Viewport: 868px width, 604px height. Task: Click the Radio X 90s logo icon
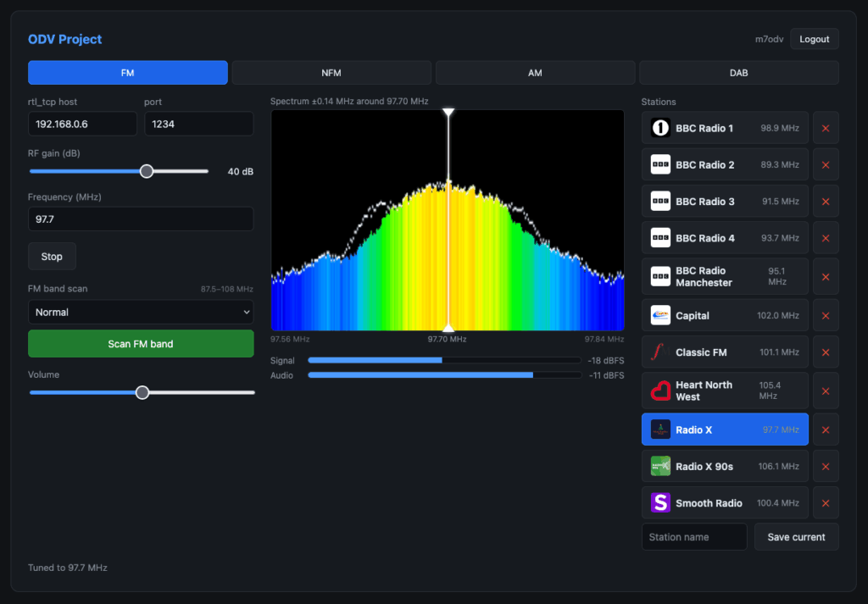pyautogui.click(x=659, y=466)
